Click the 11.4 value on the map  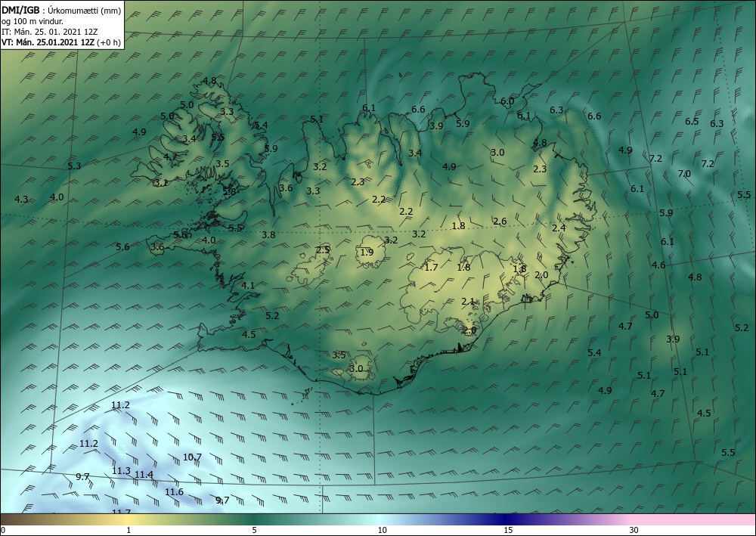[x=144, y=475]
